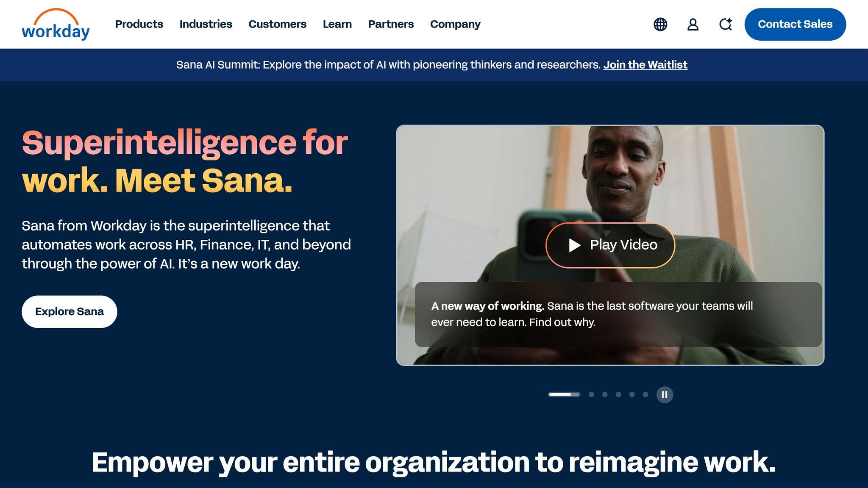Screen dimensions: 868x488
Task: Click the Contact Sales button
Action: tap(795, 24)
